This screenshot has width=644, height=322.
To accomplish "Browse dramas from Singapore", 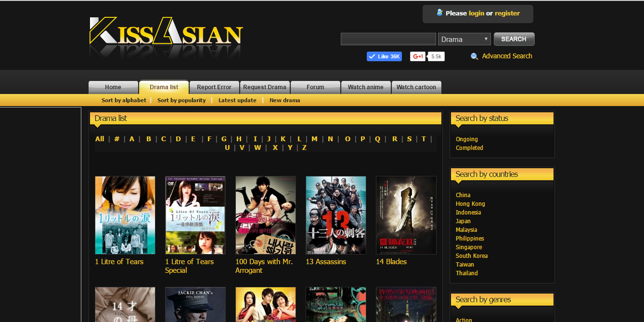I will 469,247.
